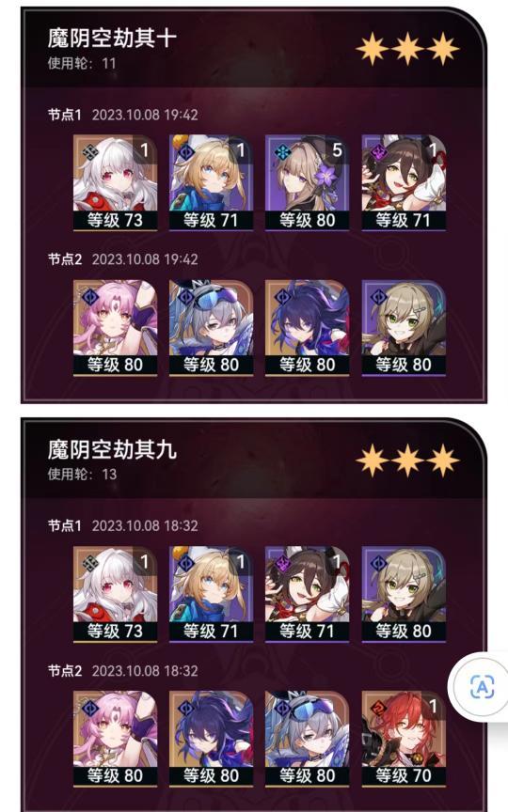This screenshot has height=812, width=508.
Task: Tap the red-haired level 70 character portrait
Action: click(404, 739)
